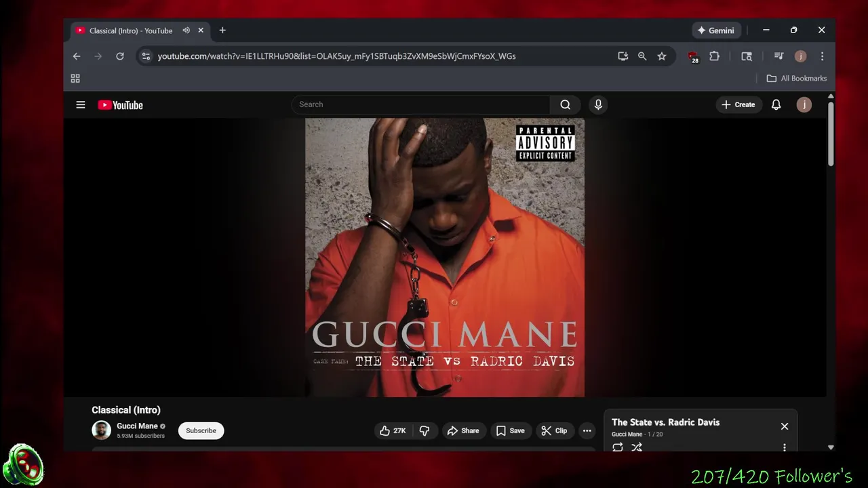Viewport: 868px width, 488px height.
Task: Go to YouTube home via logo
Action: 120,105
